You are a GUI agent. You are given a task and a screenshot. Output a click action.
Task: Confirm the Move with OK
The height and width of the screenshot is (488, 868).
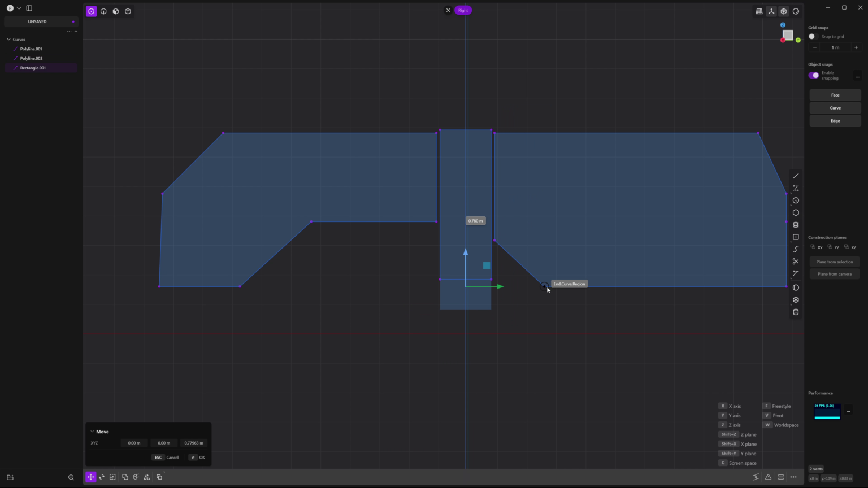pyautogui.click(x=197, y=457)
